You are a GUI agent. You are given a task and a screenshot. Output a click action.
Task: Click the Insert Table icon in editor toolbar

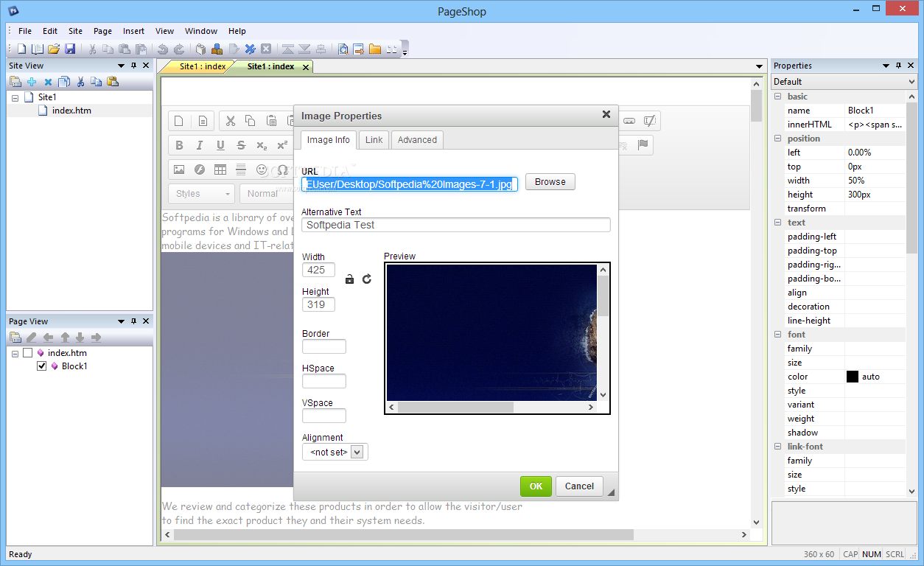point(220,170)
